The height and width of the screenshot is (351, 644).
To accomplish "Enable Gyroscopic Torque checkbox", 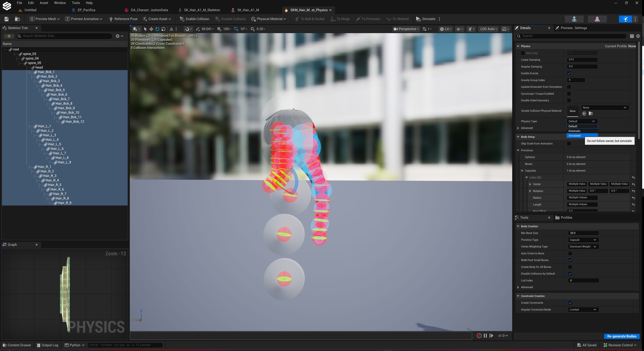I will tap(569, 94).
